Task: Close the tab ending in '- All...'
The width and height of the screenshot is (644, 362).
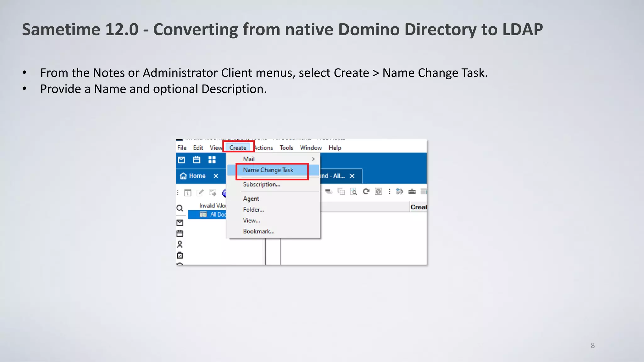Action: 352,176
